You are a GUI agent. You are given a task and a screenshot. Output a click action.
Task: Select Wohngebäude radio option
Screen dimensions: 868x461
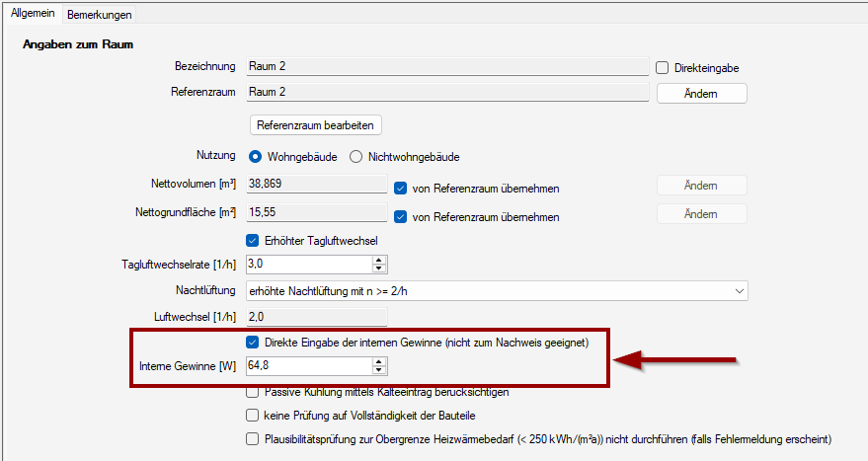click(x=255, y=157)
